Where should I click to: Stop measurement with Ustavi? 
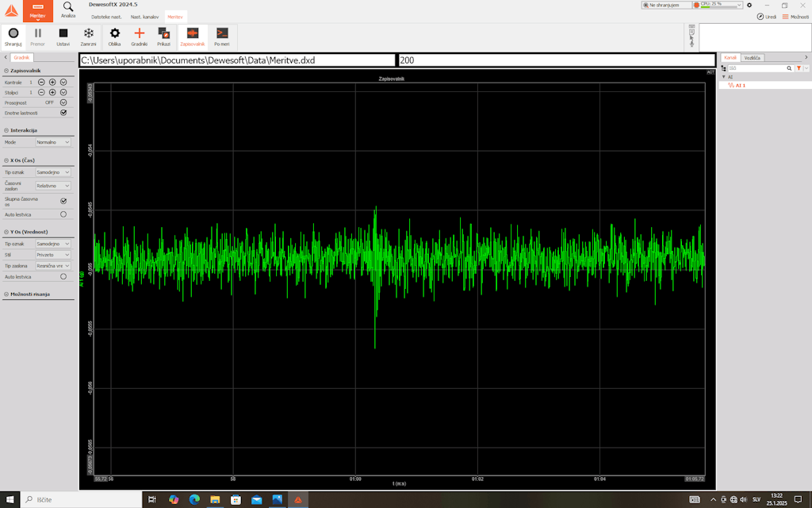tap(63, 37)
